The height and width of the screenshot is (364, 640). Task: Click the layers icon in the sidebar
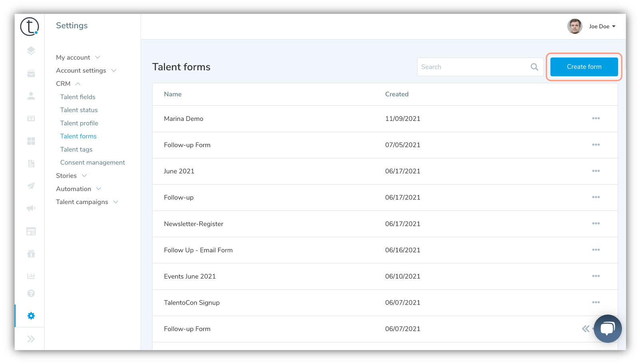(31, 51)
